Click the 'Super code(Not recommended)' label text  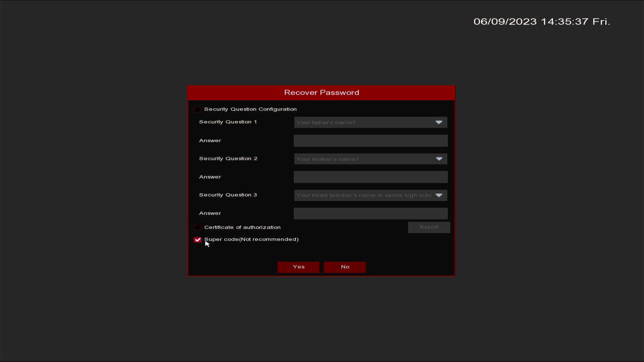[x=251, y=239]
